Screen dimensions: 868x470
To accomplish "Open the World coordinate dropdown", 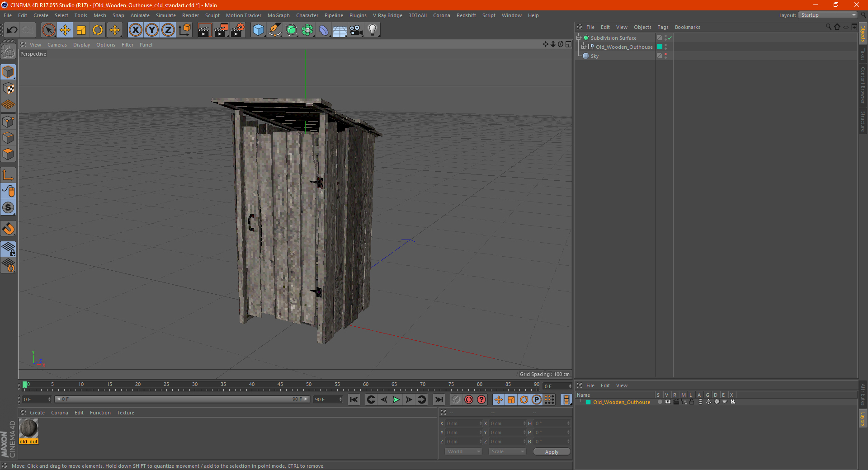I will 463,452.
